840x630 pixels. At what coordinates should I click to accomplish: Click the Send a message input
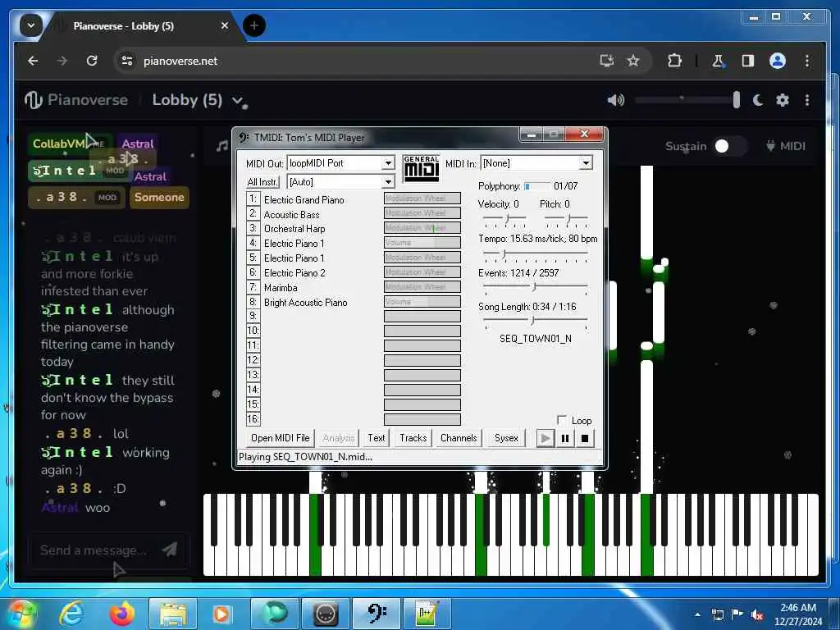point(94,550)
